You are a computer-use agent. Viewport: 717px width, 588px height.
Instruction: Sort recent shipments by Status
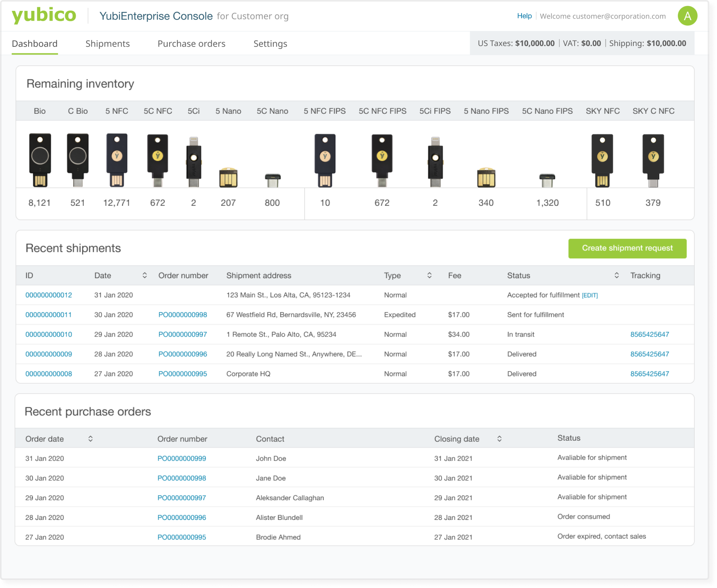616,275
